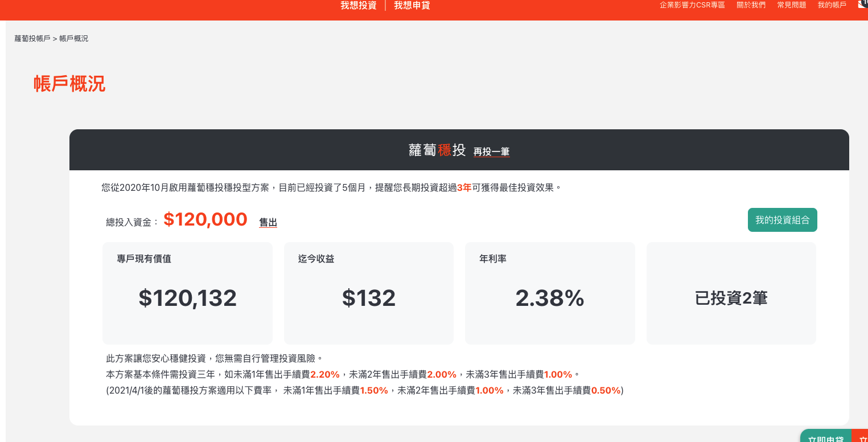
Task: Open the 我想申貸 menu item
Action: click(x=412, y=5)
